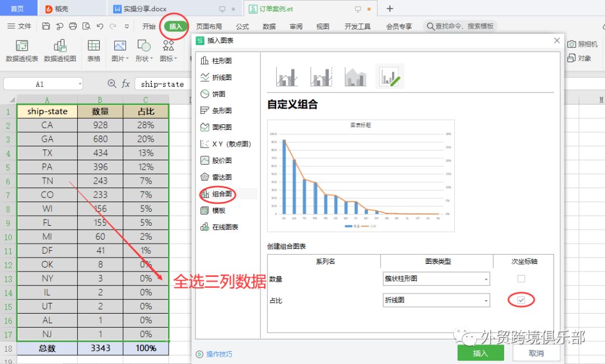Choose Custom combination subtype icon
The height and width of the screenshot is (364, 605).
pyautogui.click(x=390, y=76)
